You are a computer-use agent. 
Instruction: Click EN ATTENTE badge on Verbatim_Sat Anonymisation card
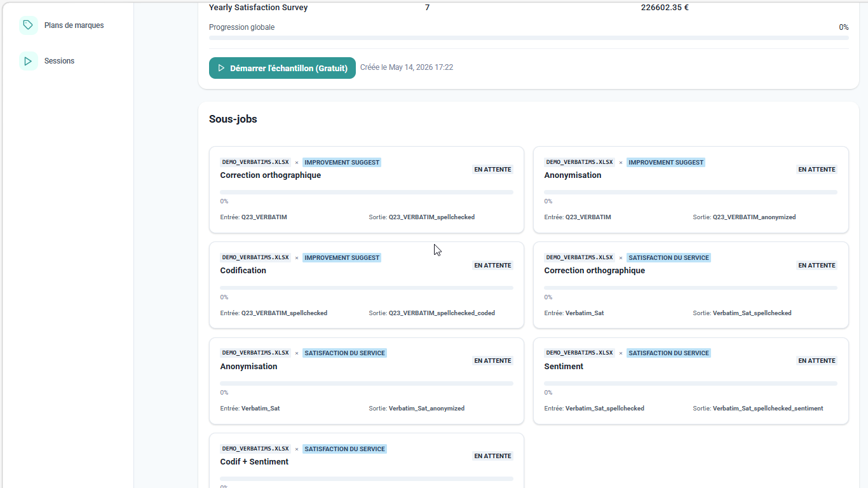point(492,361)
